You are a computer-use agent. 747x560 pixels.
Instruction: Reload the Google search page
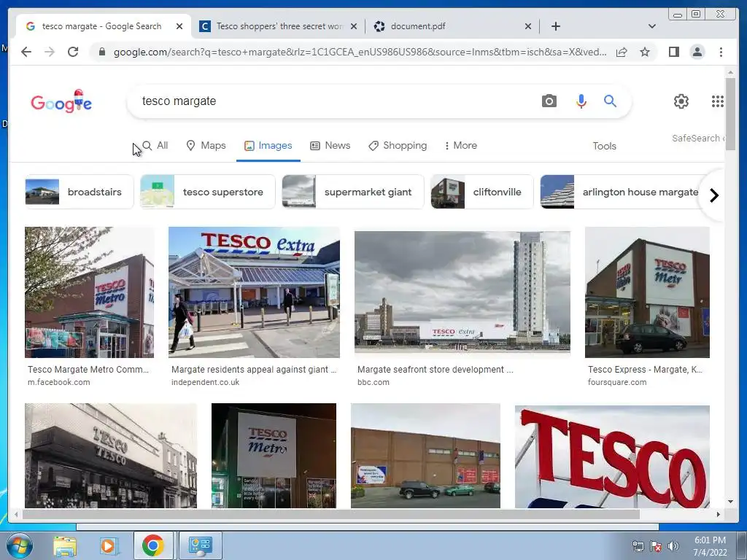[73, 52]
